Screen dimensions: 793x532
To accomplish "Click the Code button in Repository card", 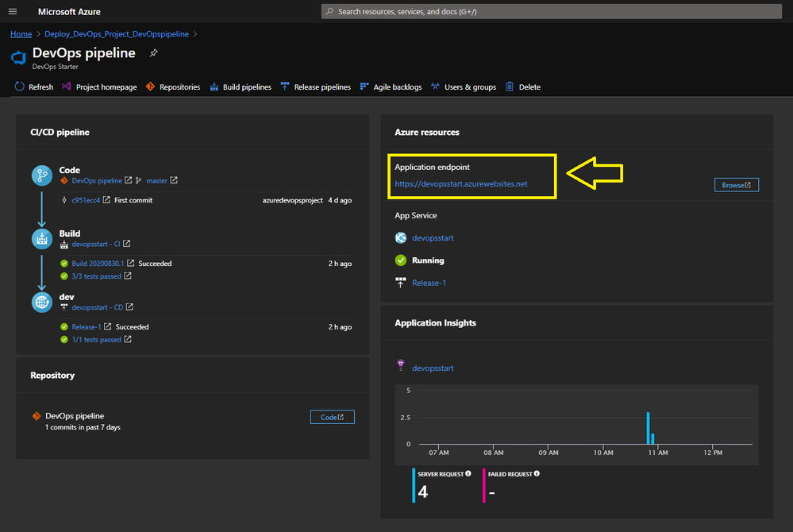I will pos(333,417).
